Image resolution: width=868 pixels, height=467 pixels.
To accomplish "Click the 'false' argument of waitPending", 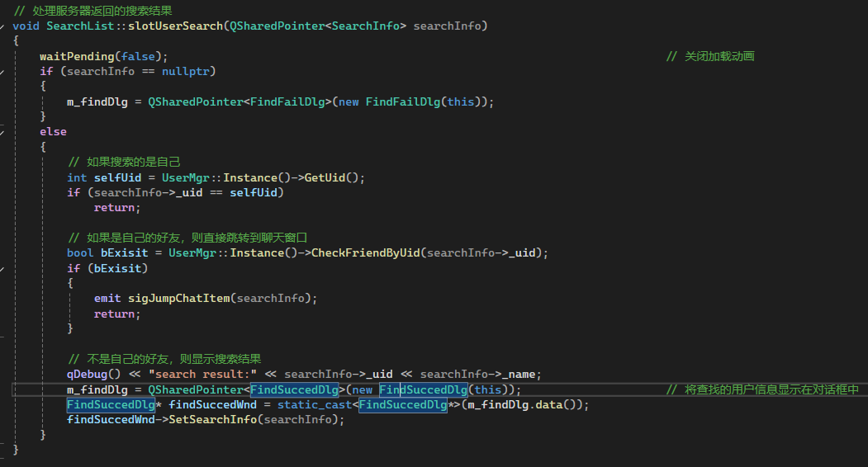I will [x=139, y=56].
